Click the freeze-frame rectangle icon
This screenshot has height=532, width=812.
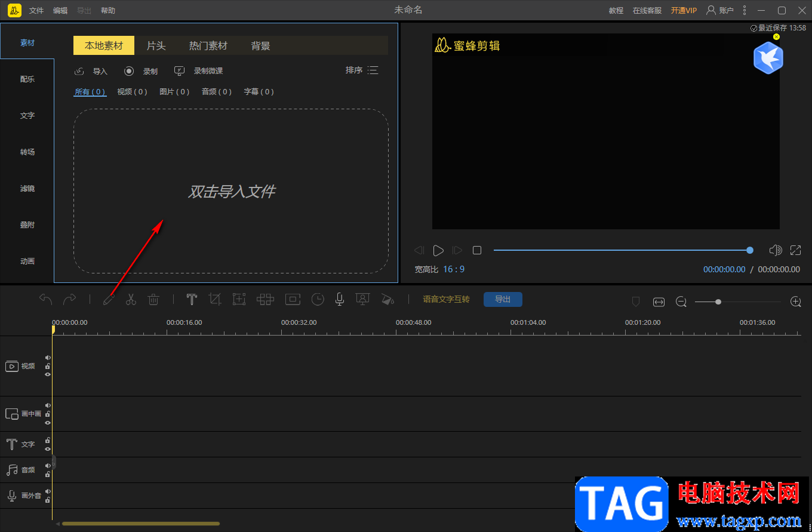(x=293, y=299)
